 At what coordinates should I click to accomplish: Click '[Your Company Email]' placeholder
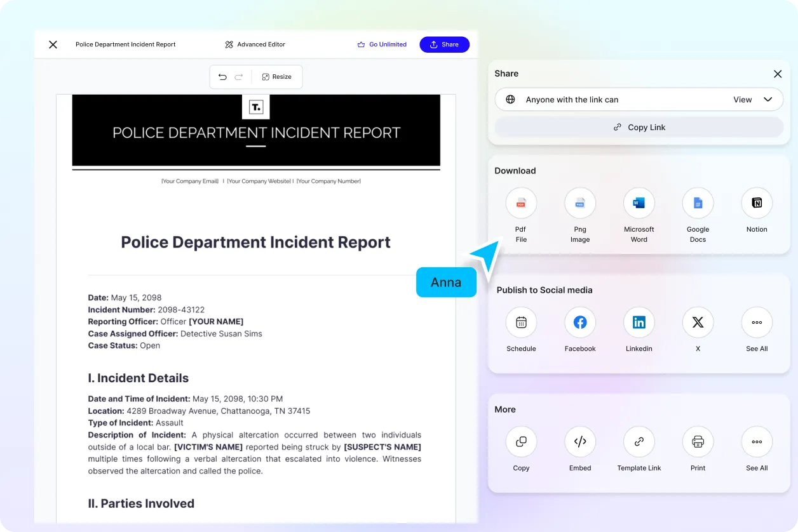pos(190,182)
